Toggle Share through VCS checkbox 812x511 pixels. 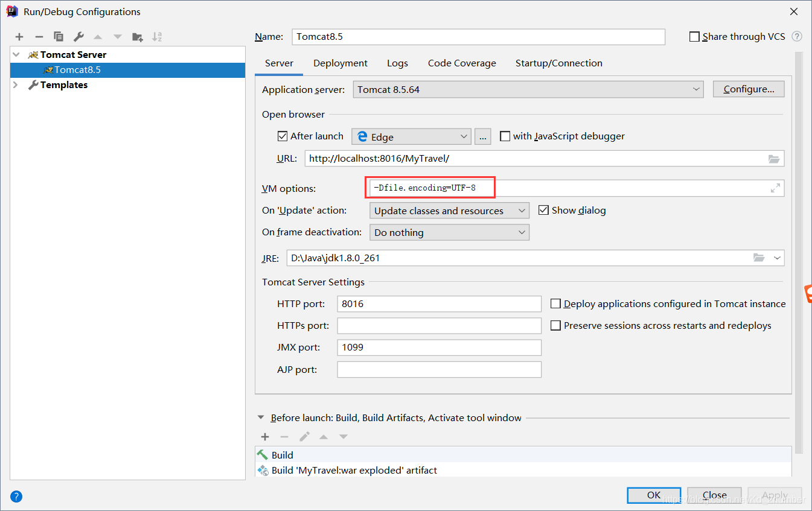click(694, 37)
